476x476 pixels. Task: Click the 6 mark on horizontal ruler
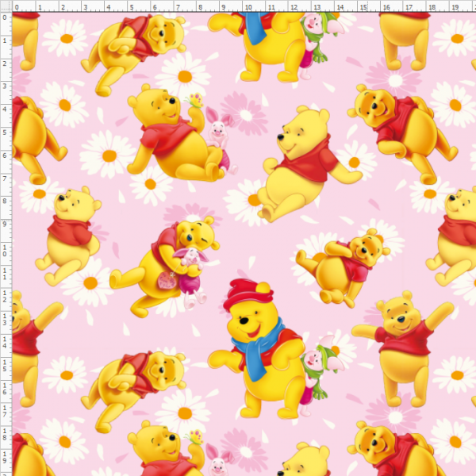[x=155, y=7]
